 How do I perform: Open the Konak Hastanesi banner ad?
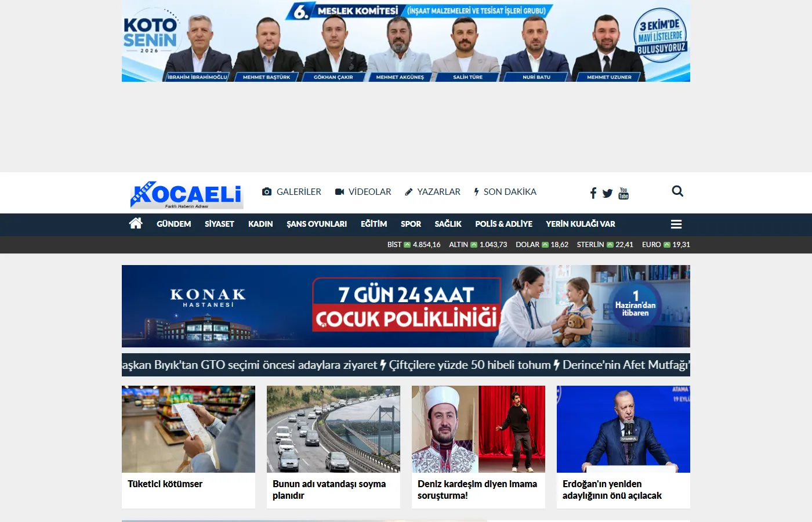pyautogui.click(x=406, y=306)
